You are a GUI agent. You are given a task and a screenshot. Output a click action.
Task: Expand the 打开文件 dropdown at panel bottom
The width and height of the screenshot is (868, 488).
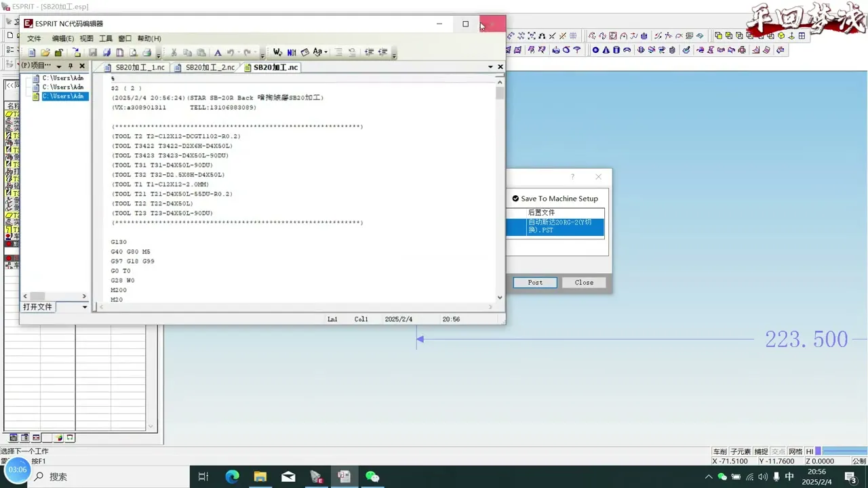[x=85, y=307]
